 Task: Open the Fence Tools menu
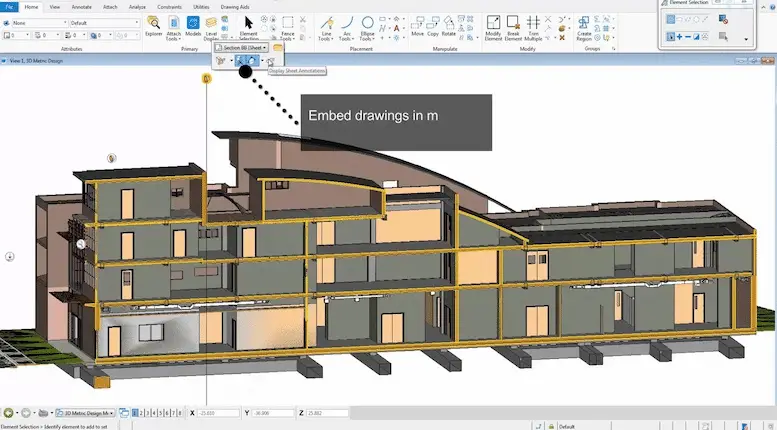287,28
